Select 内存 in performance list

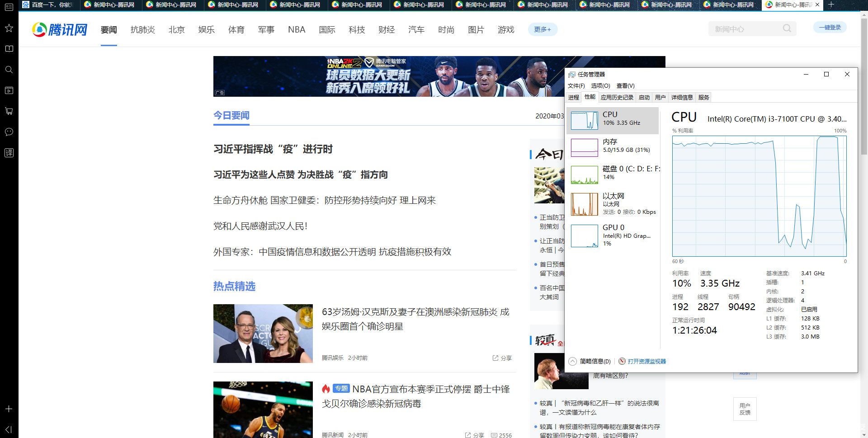613,147
